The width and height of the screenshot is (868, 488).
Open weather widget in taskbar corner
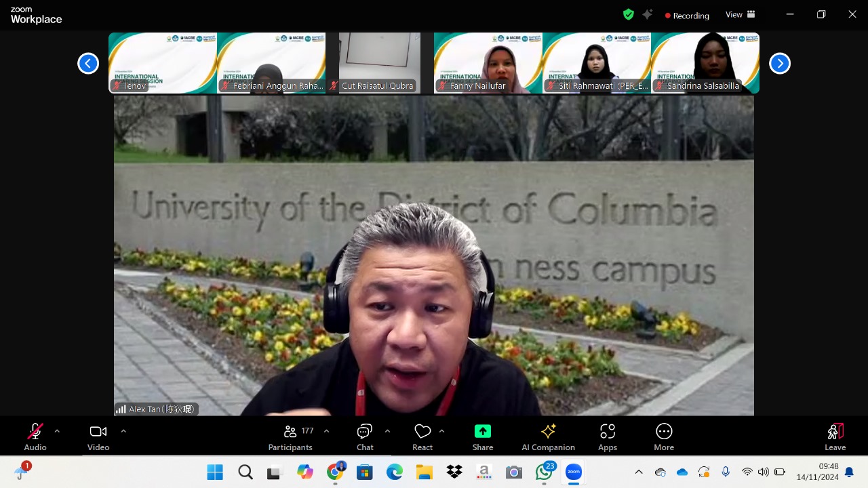point(22,471)
